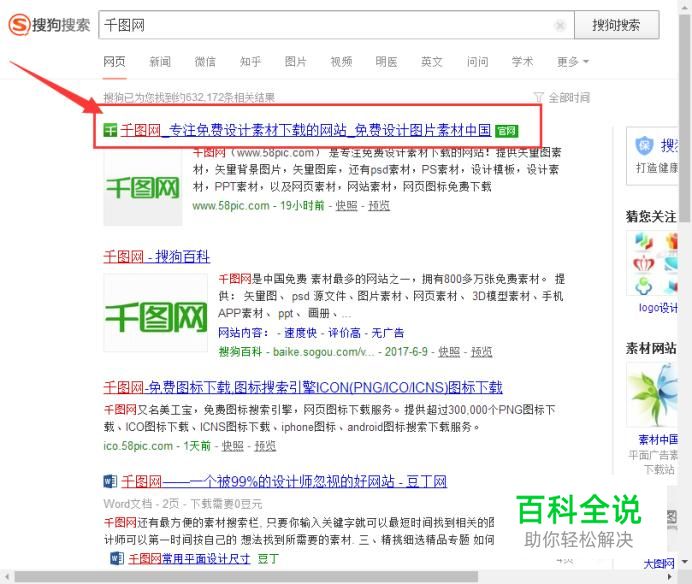
Task: Click the Word icon beside 常用平面设计尺寸
Action: click(117, 558)
